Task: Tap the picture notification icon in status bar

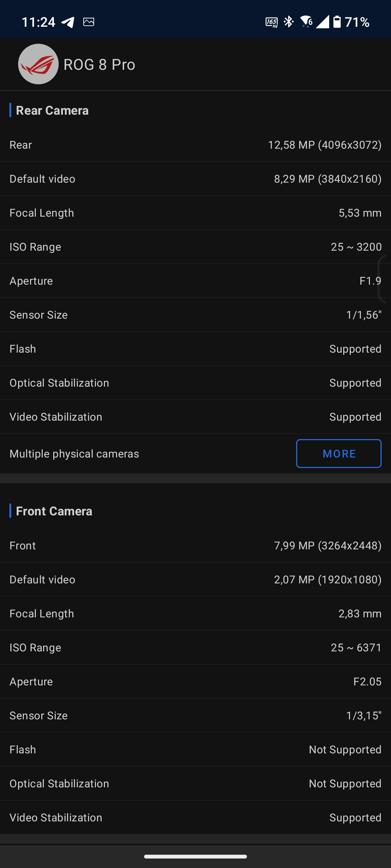Action: tap(89, 22)
